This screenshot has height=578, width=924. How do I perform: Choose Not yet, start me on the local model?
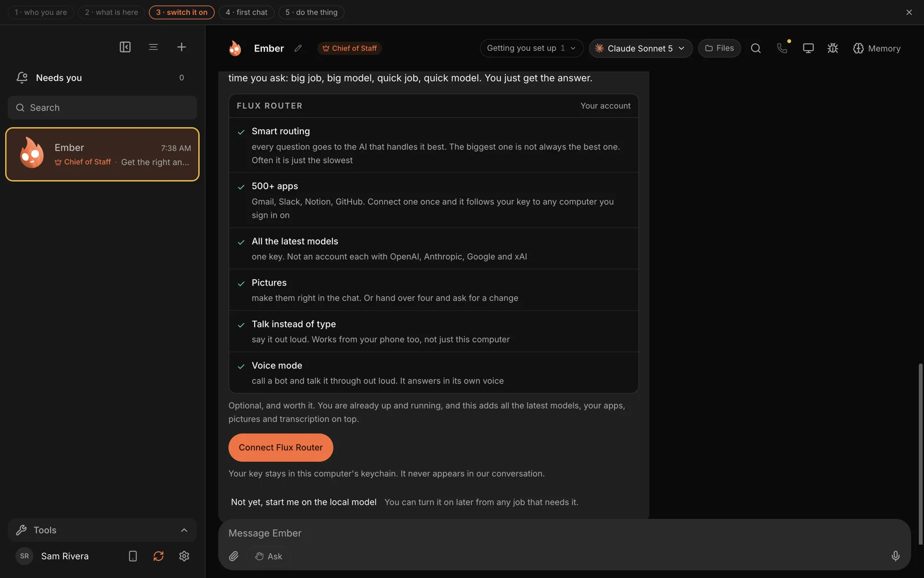pos(304,502)
